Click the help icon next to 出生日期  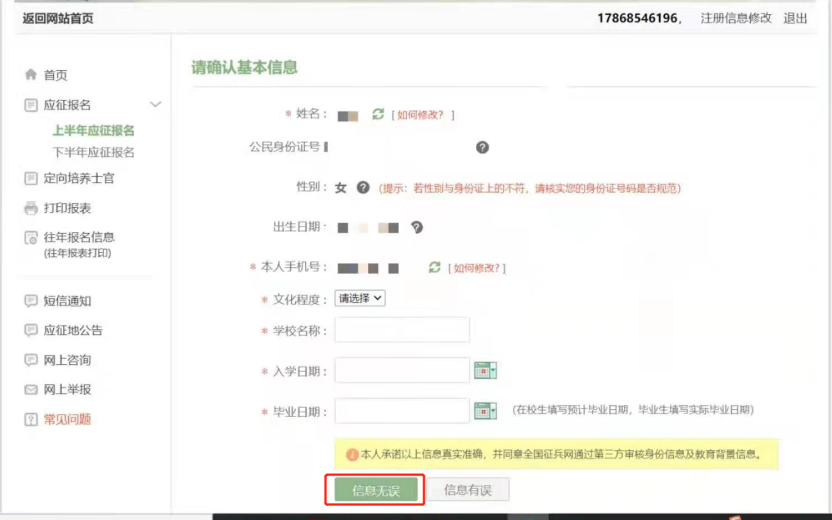(416, 227)
